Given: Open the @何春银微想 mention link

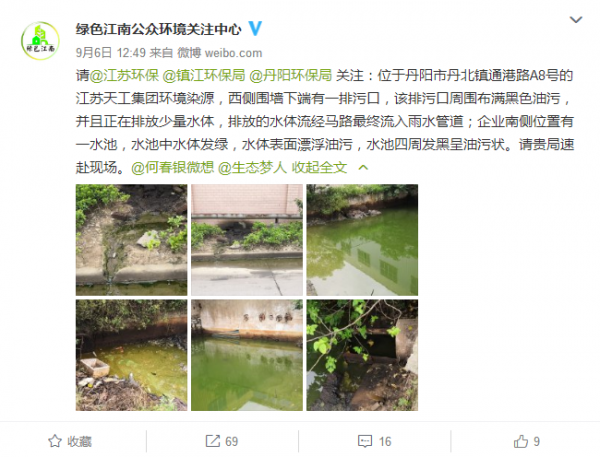Looking at the screenshot, I should point(173,167).
